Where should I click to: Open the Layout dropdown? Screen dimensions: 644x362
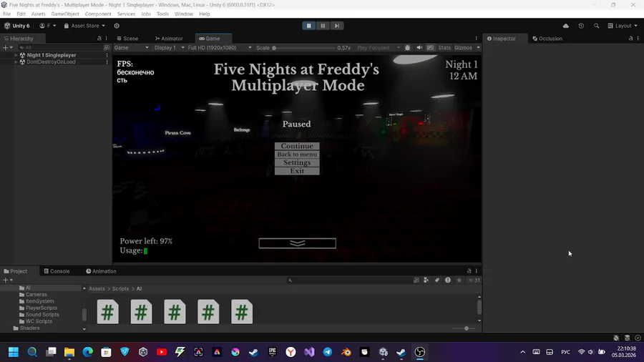pyautogui.click(x=623, y=26)
